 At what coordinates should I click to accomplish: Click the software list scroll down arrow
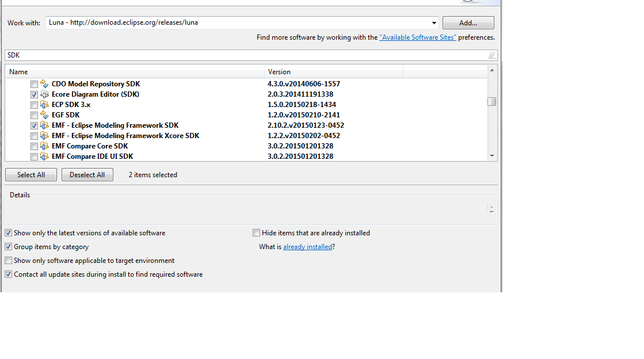coord(491,156)
